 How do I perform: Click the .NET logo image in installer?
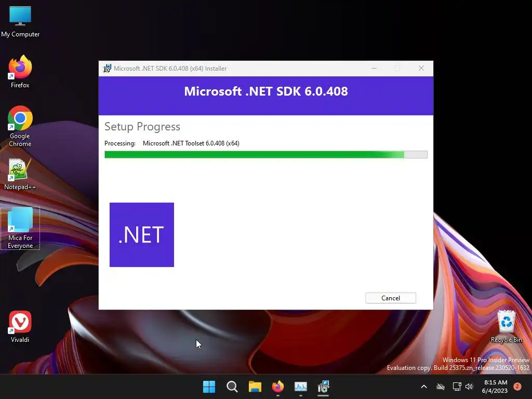coord(142,235)
